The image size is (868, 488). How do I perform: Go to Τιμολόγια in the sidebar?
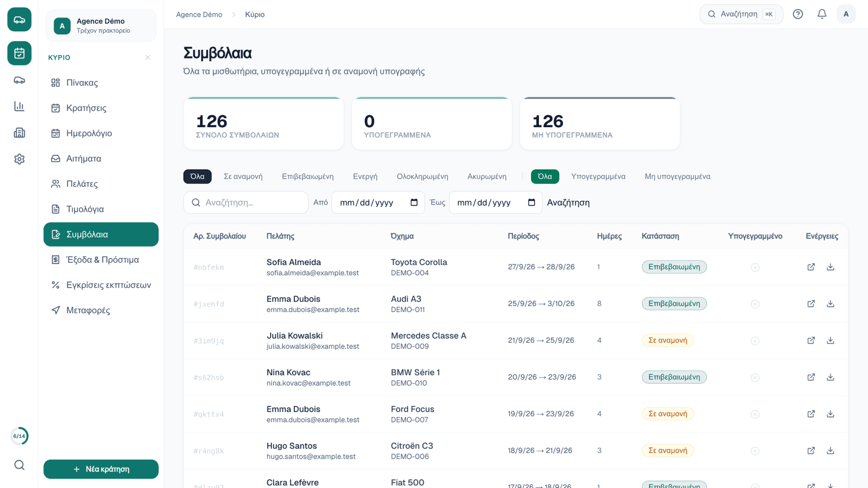(x=101, y=209)
